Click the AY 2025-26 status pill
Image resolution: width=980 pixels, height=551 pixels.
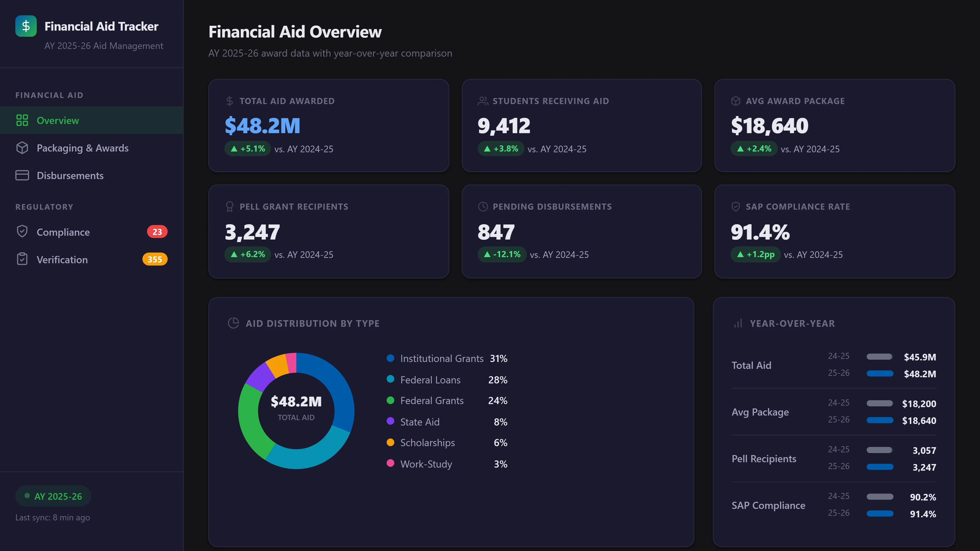[x=53, y=496]
